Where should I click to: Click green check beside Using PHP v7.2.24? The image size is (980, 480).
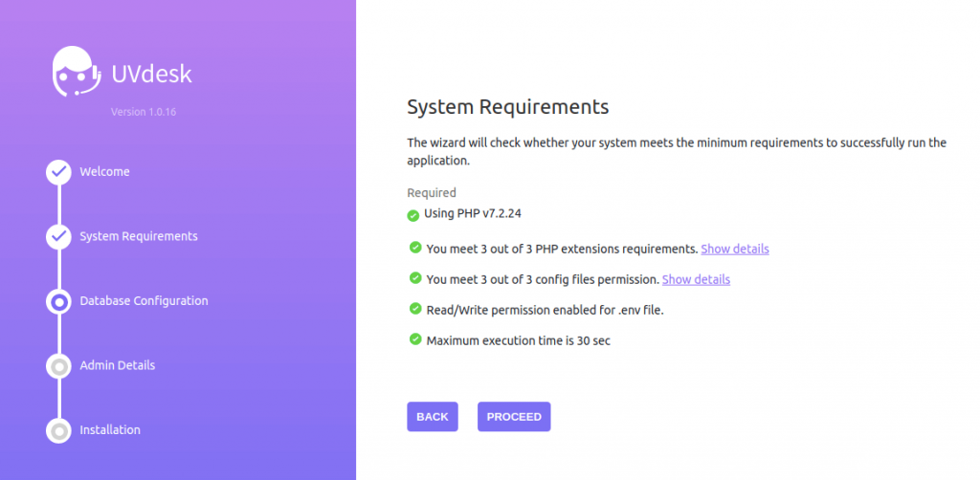[x=413, y=216]
